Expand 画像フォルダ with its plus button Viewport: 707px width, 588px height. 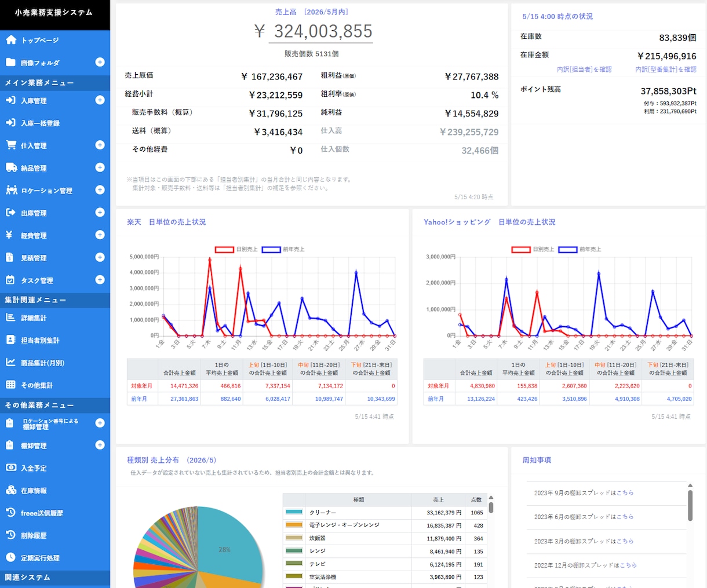pyautogui.click(x=100, y=62)
